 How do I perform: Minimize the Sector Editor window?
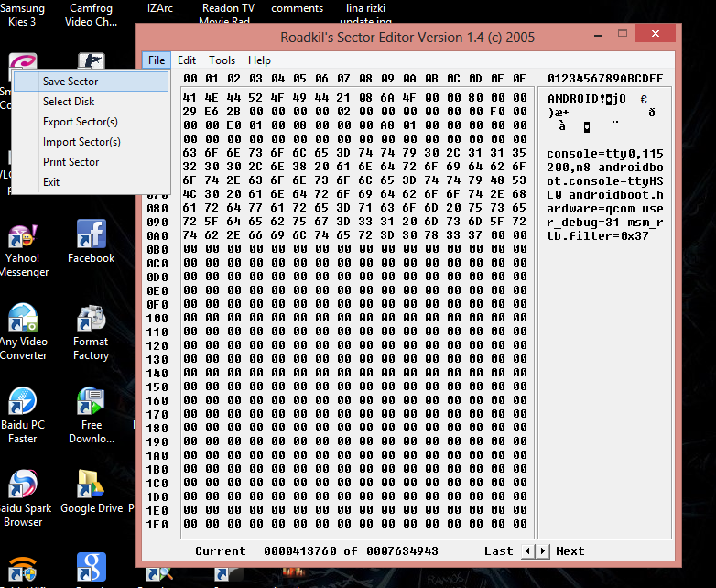click(598, 35)
